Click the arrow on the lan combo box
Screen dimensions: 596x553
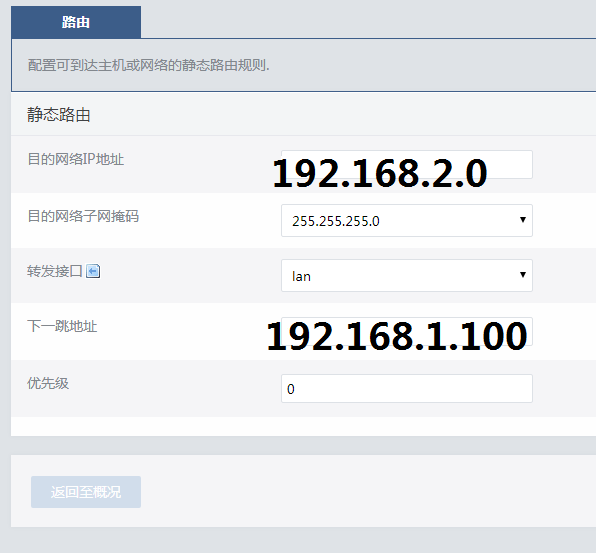(x=523, y=275)
